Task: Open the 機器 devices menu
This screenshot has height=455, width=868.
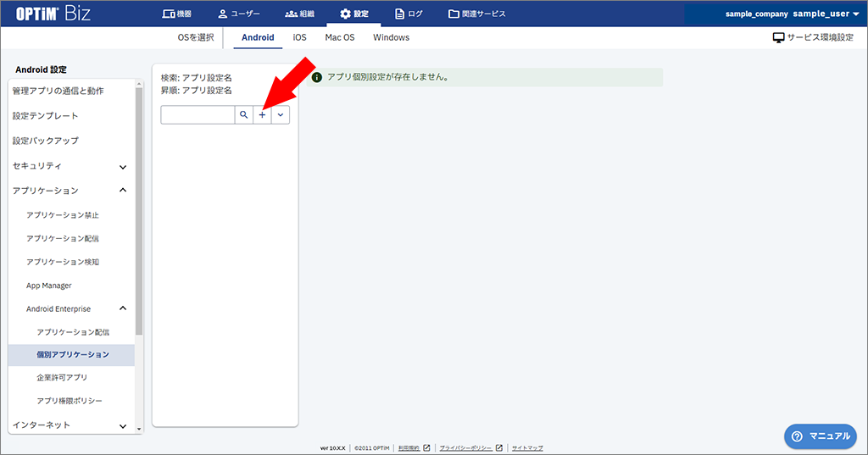Action: (177, 14)
